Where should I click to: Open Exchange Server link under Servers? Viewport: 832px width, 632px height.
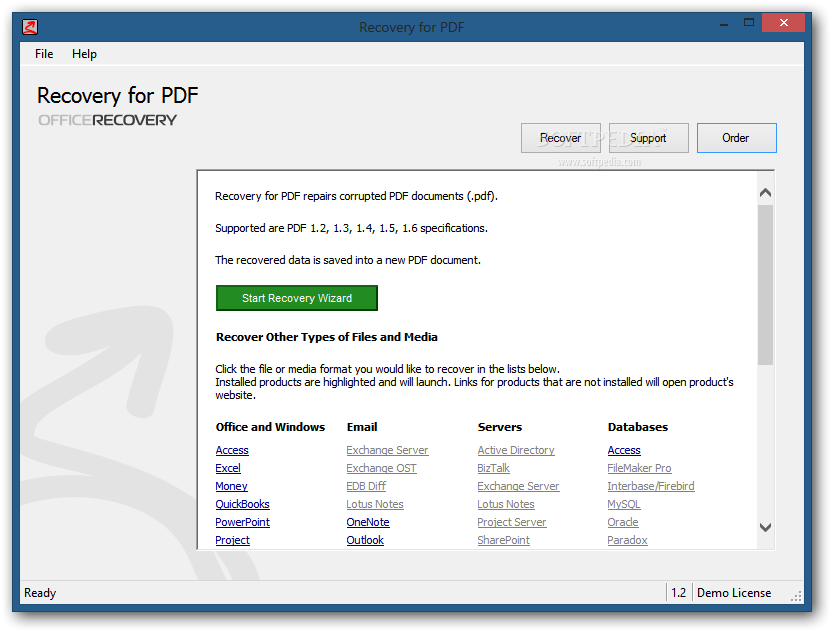(518, 486)
